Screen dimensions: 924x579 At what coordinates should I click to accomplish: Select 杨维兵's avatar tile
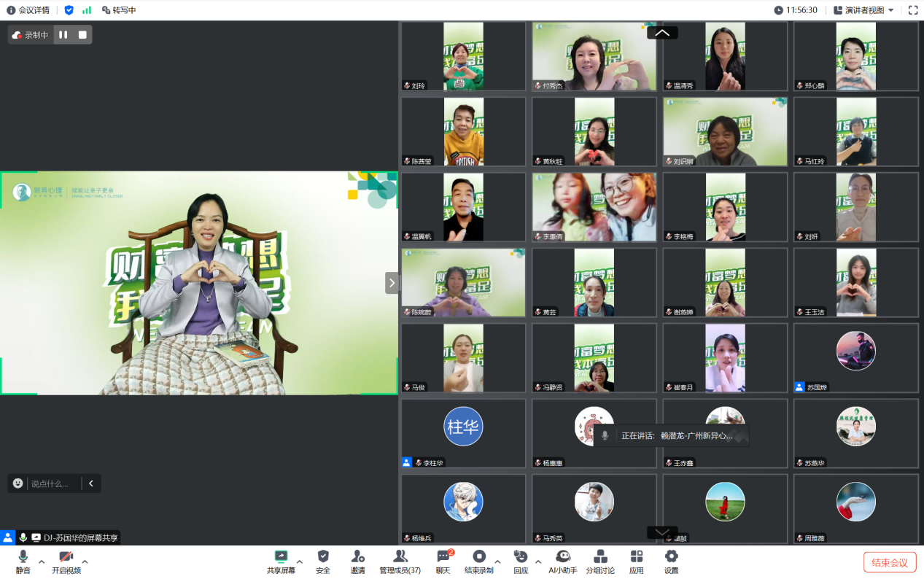463,508
